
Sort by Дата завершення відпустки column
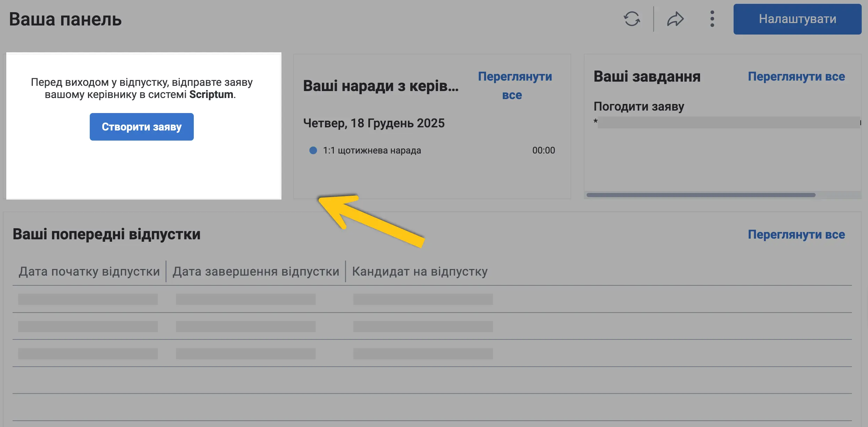point(256,271)
